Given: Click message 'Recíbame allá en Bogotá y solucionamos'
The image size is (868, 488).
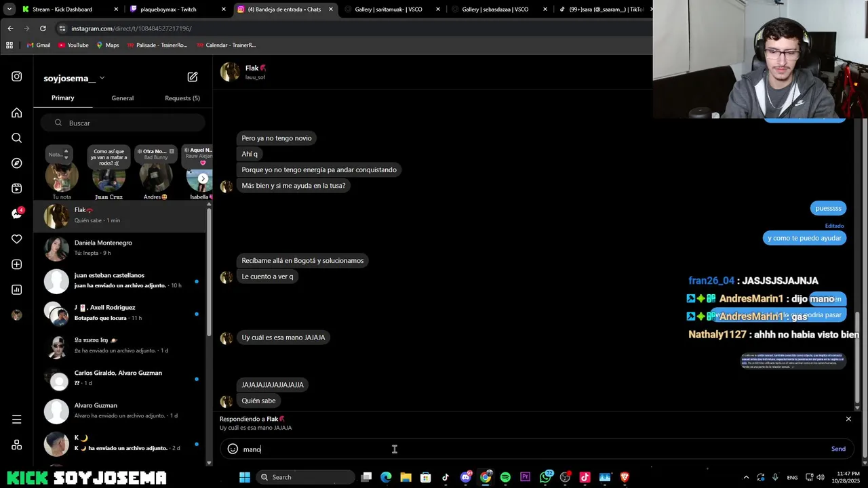Looking at the screenshot, I should [302, 260].
